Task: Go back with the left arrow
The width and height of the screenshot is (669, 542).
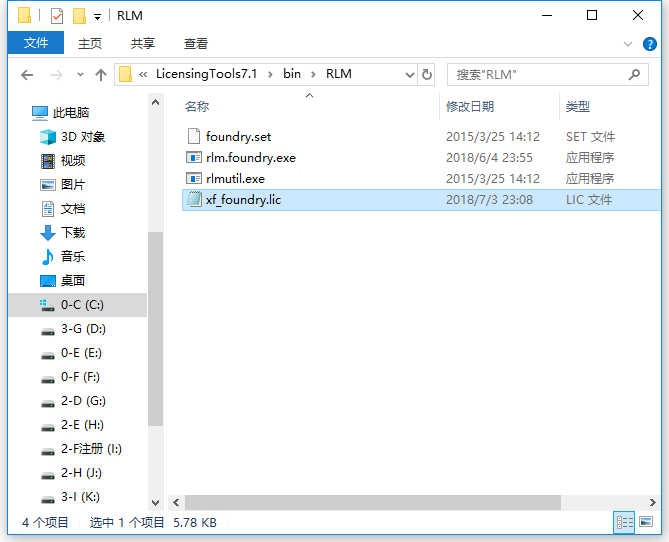Action: [x=27, y=75]
